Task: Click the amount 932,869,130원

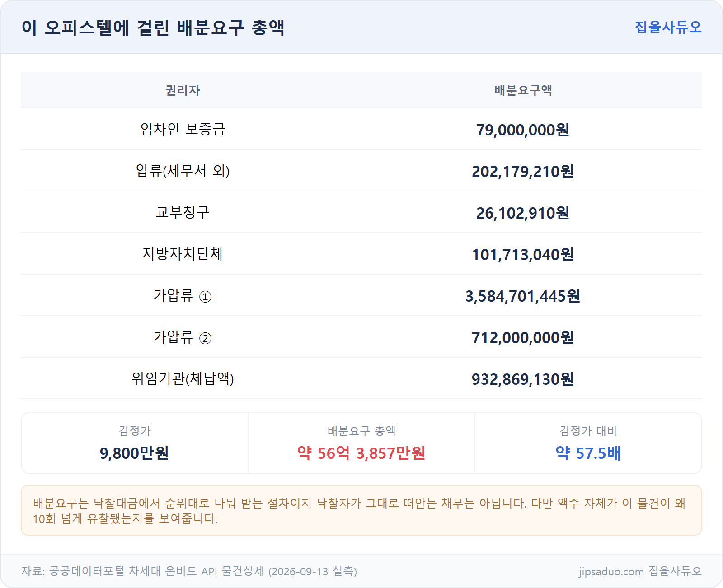Action: coord(523,379)
